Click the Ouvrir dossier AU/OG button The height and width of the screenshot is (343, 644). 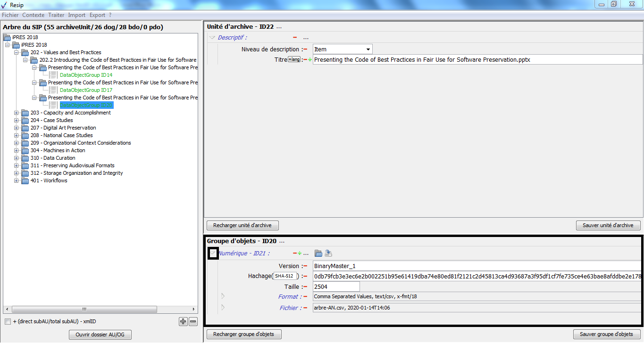tap(100, 335)
